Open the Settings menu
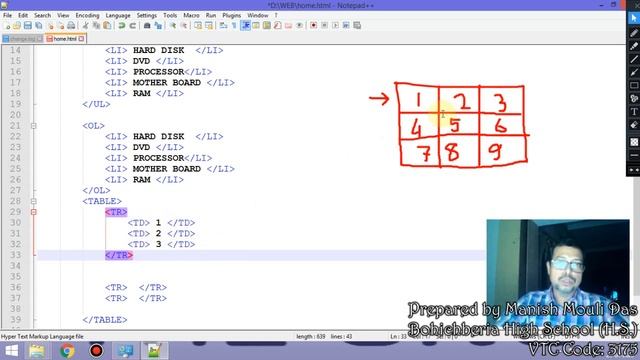The width and height of the screenshot is (640, 360). pos(147,15)
